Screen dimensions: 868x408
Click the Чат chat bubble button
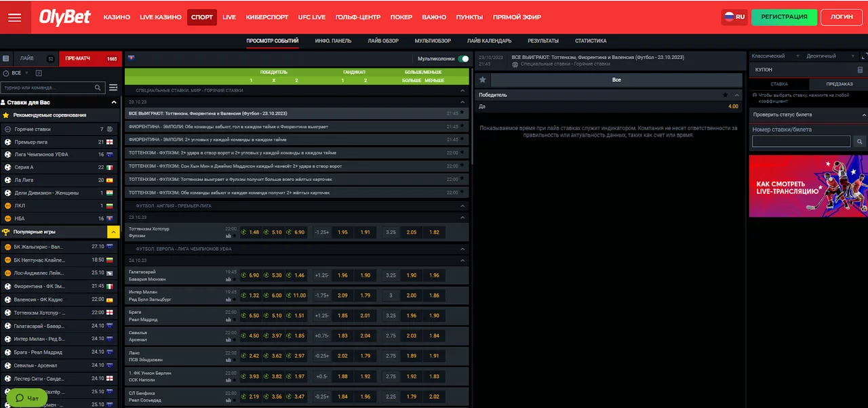27,398
